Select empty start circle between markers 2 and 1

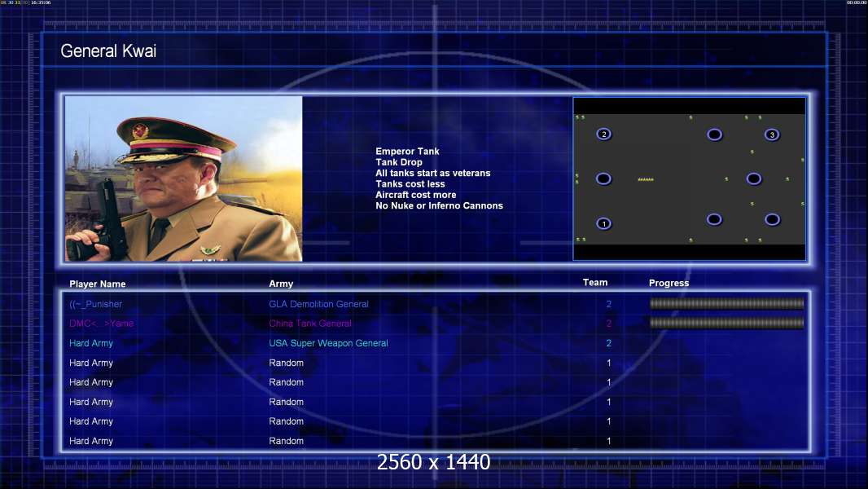603,178
